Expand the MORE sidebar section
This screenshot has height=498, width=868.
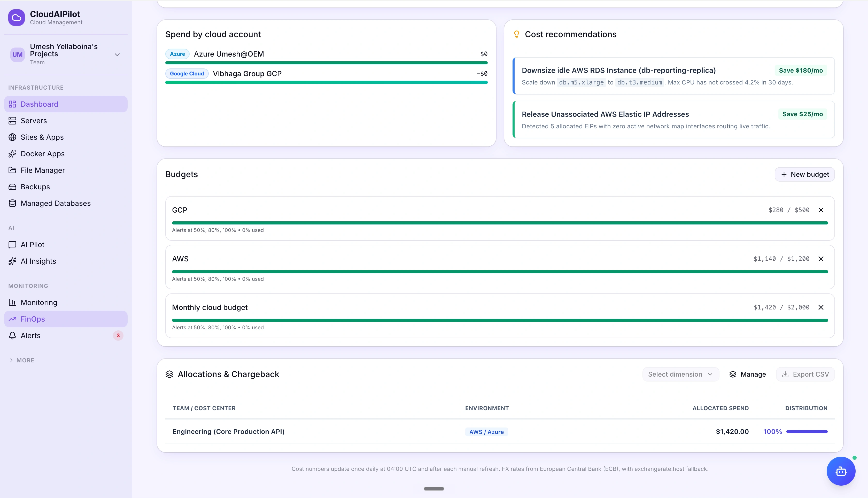click(x=22, y=360)
